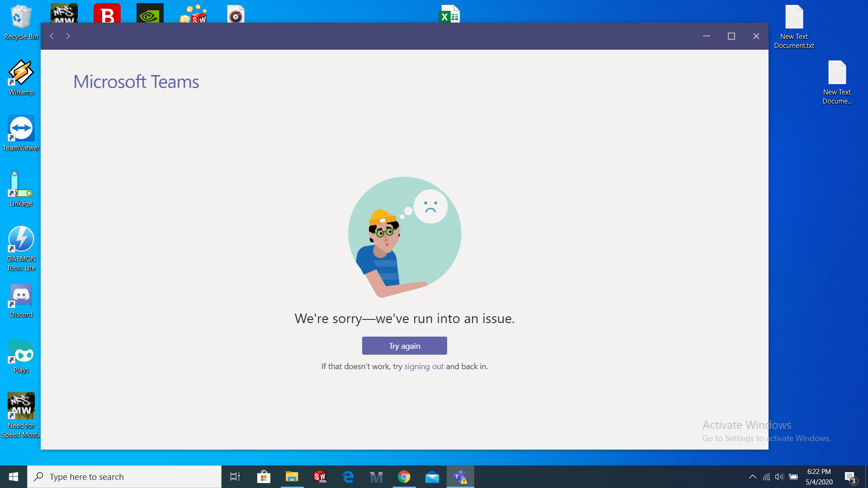
Task: Open notification Action Center
Action: pos(850,477)
